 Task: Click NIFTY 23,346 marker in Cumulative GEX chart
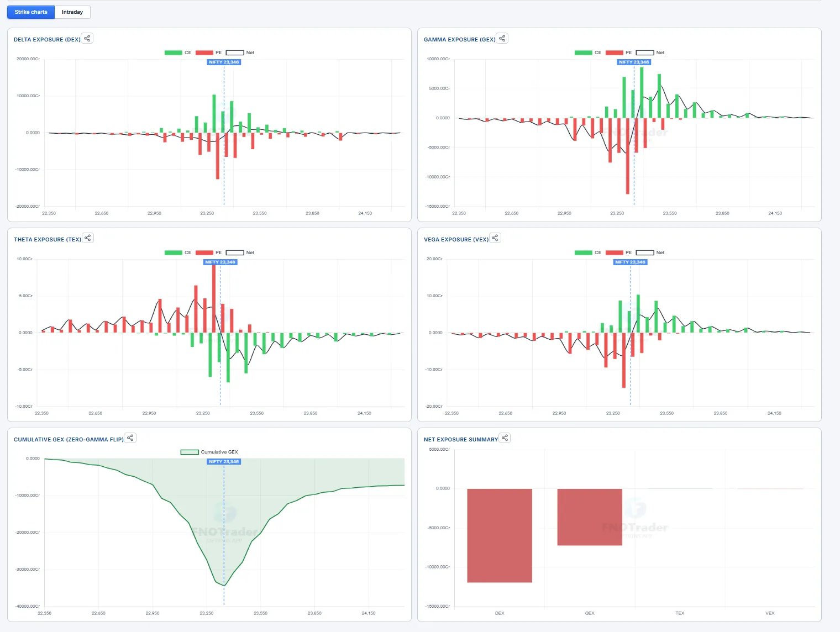pos(224,461)
